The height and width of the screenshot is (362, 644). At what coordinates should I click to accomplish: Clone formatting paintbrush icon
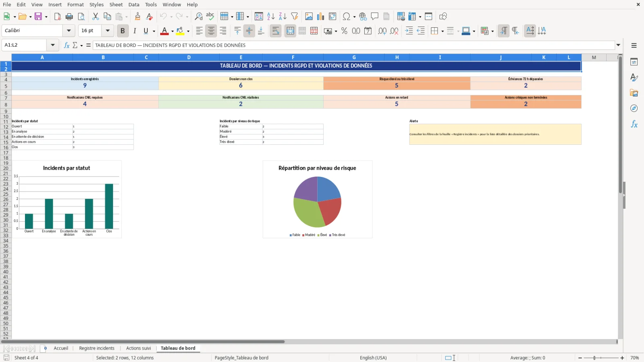[x=138, y=16]
